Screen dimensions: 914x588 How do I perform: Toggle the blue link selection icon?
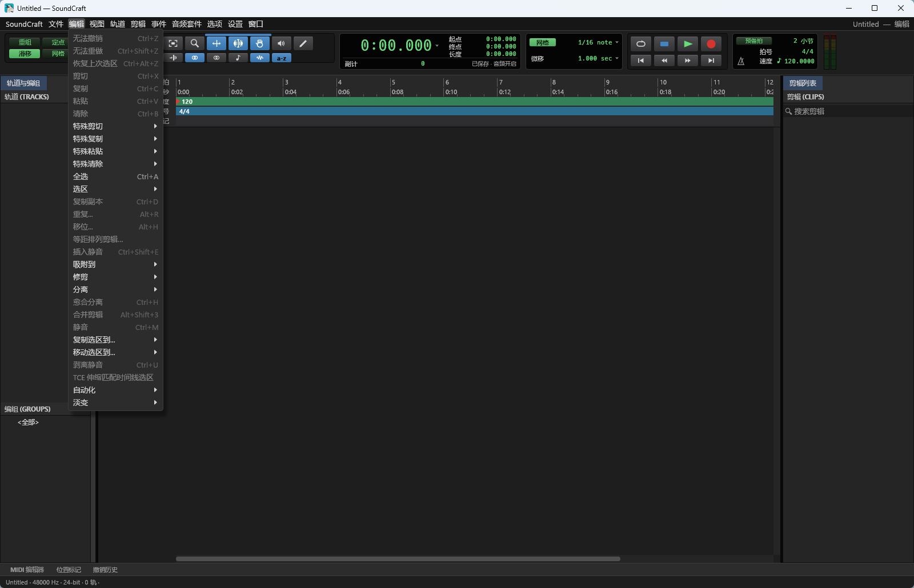click(195, 58)
